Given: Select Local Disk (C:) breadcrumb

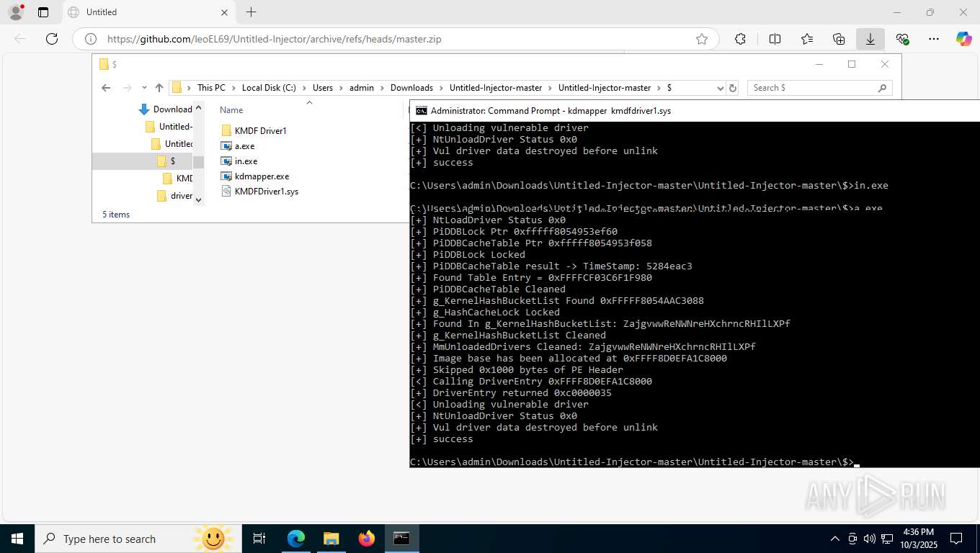Looking at the screenshot, I should point(269,88).
